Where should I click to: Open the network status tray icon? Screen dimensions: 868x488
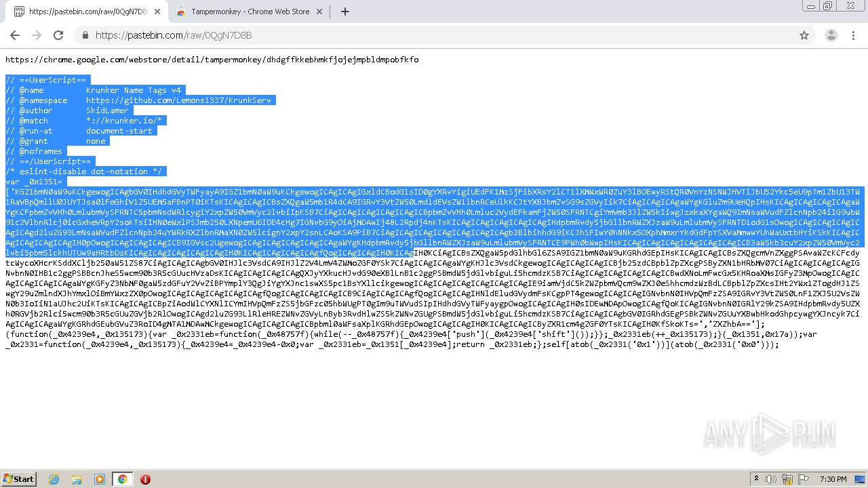pyautogui.click(x=788, y=479)
